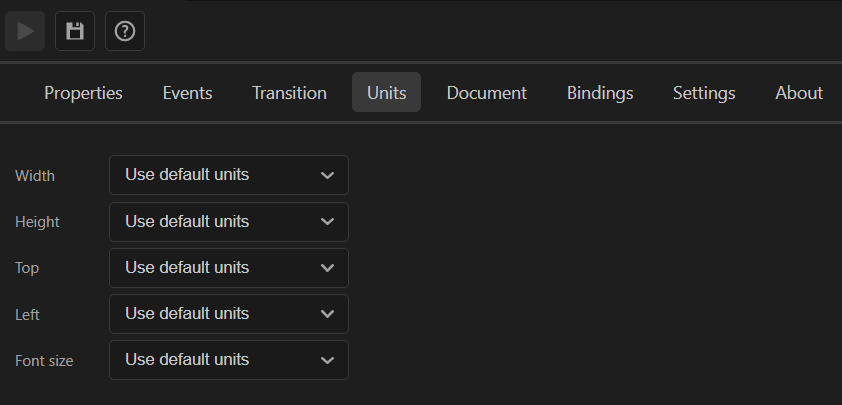Open help via question mark icon

click(x=125, y=31)
